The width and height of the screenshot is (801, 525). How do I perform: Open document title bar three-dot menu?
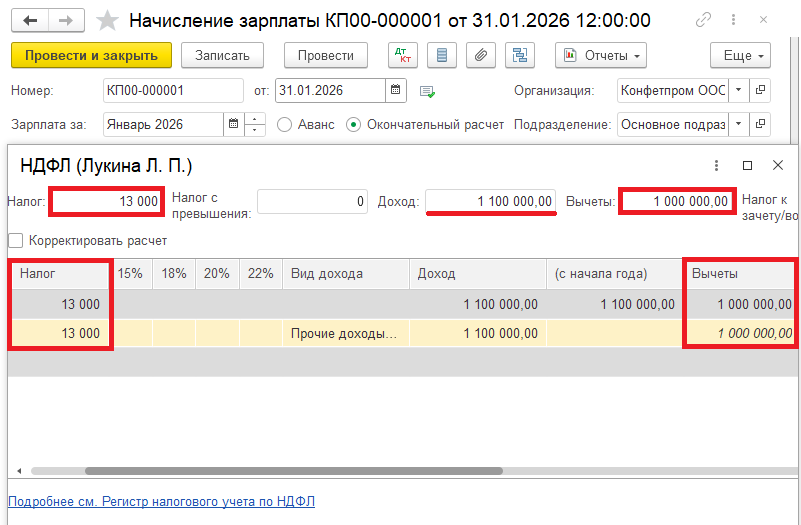point(733,20)
